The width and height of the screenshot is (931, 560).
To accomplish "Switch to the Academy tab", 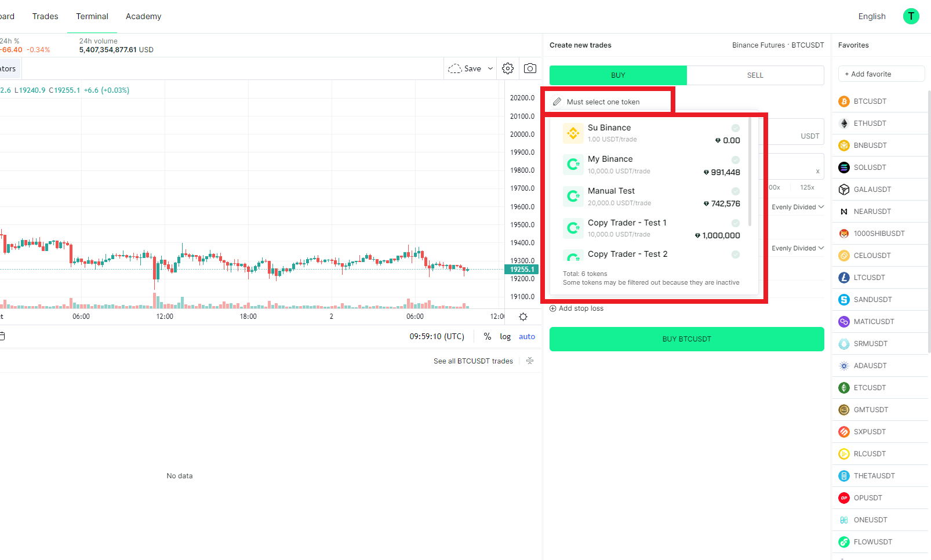I will click(x=143, y=16).
